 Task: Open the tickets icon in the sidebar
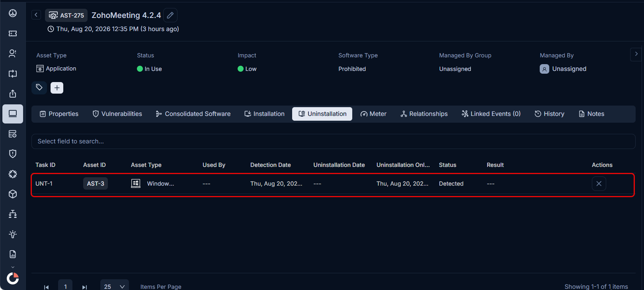click(x=13, y=33)
